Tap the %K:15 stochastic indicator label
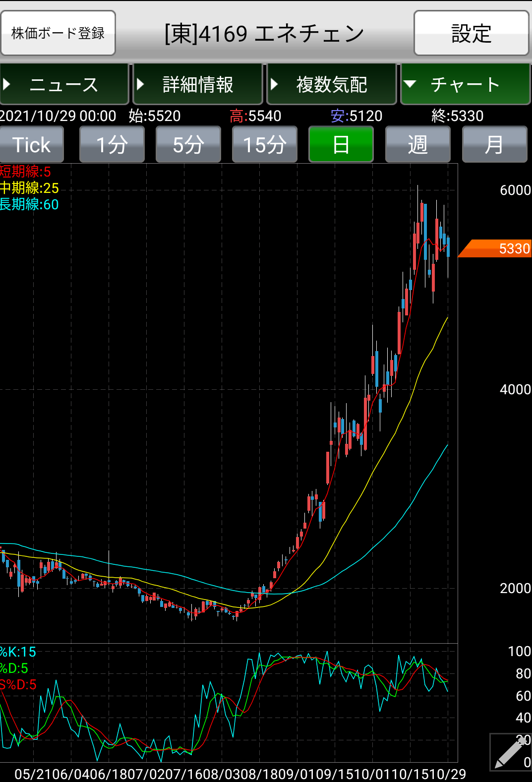Image resolution: width=532 pixels, height=782 pixels. [x=18, y=652]
